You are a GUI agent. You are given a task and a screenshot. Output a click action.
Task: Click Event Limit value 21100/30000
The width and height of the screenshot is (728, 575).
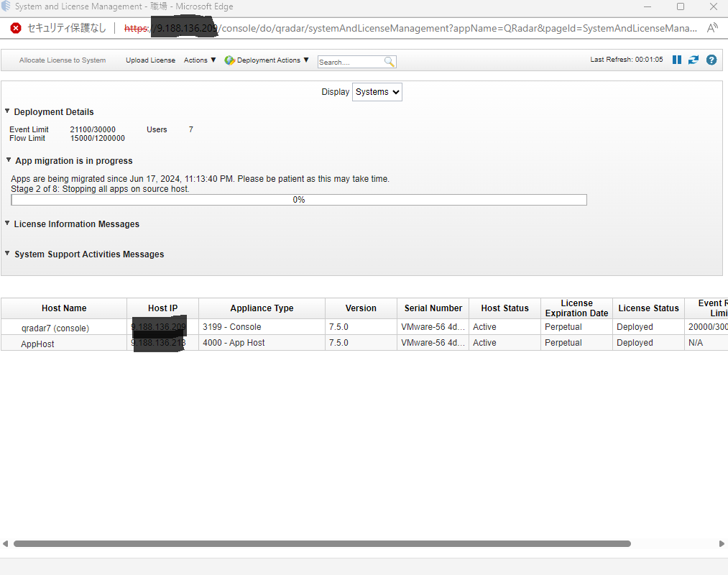pyautogui.click(x=93, y=129)
